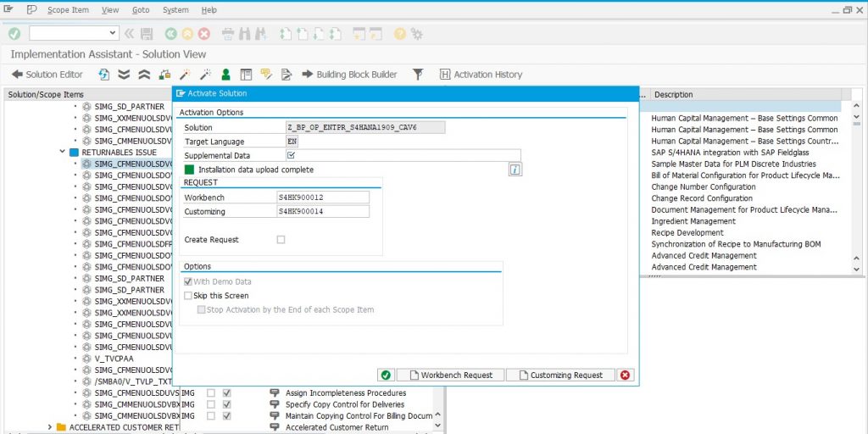Image resolution: width=868 pixels, height=434 pixels.
Task: Click the Expand All double-down chevron icon
Action: 124,75
